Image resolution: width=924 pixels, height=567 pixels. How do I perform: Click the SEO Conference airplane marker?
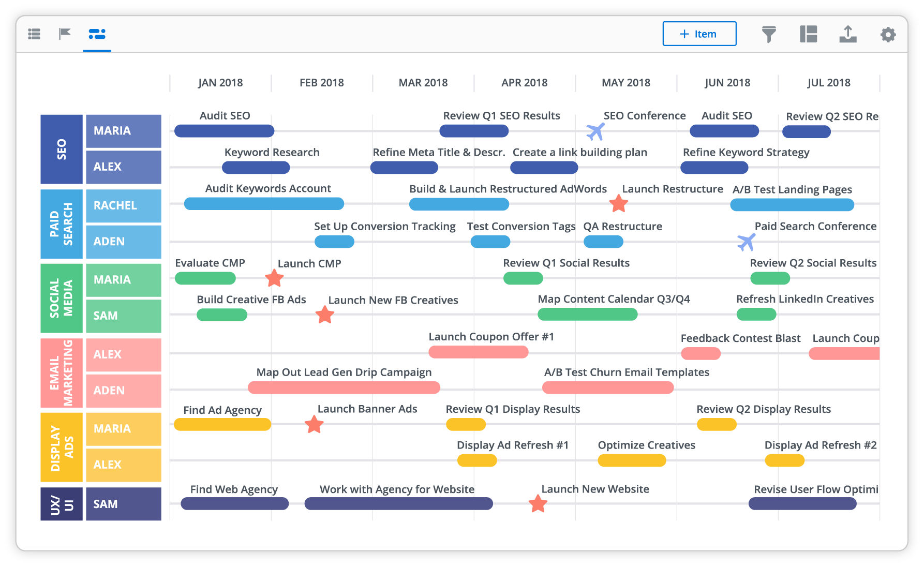(x=596, y=131)
